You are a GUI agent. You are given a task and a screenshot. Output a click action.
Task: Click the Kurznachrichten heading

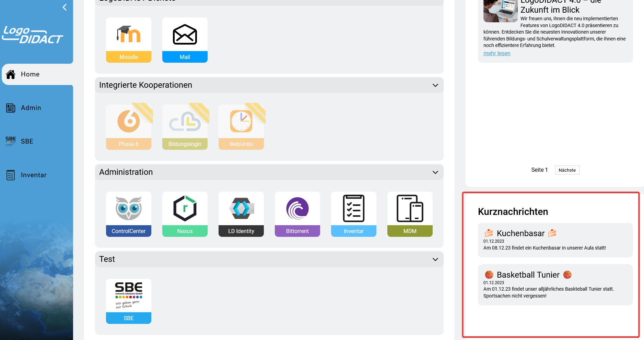click(513, 211)
